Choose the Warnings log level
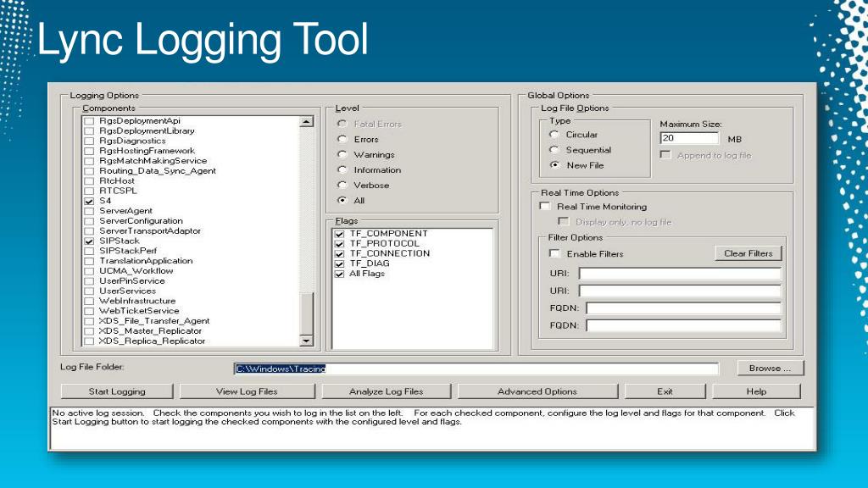The image size is (868, 488). pos(342,154)
